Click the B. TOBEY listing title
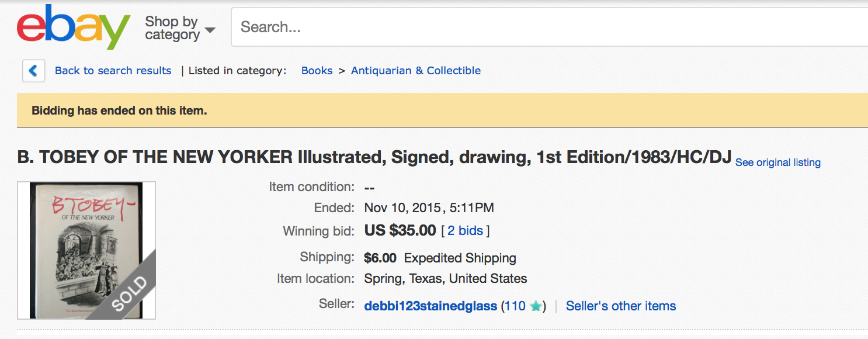This screenshot has height=339, width=868. (374, 157)
